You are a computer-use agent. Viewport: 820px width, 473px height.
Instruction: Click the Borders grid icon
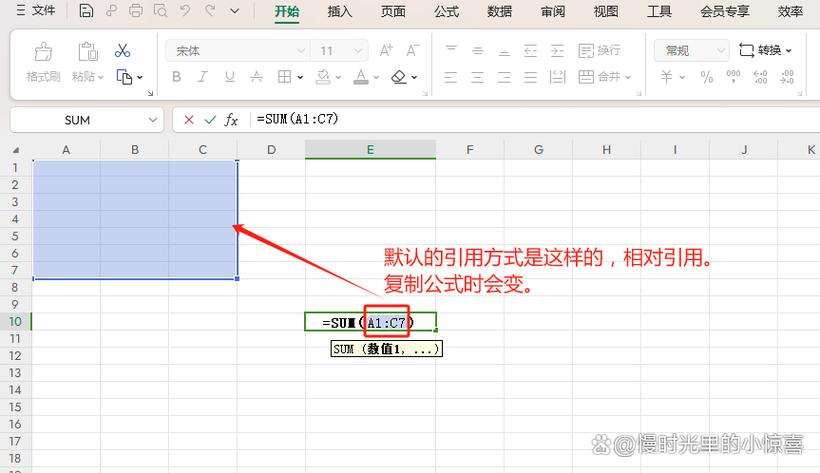[284, 77]
